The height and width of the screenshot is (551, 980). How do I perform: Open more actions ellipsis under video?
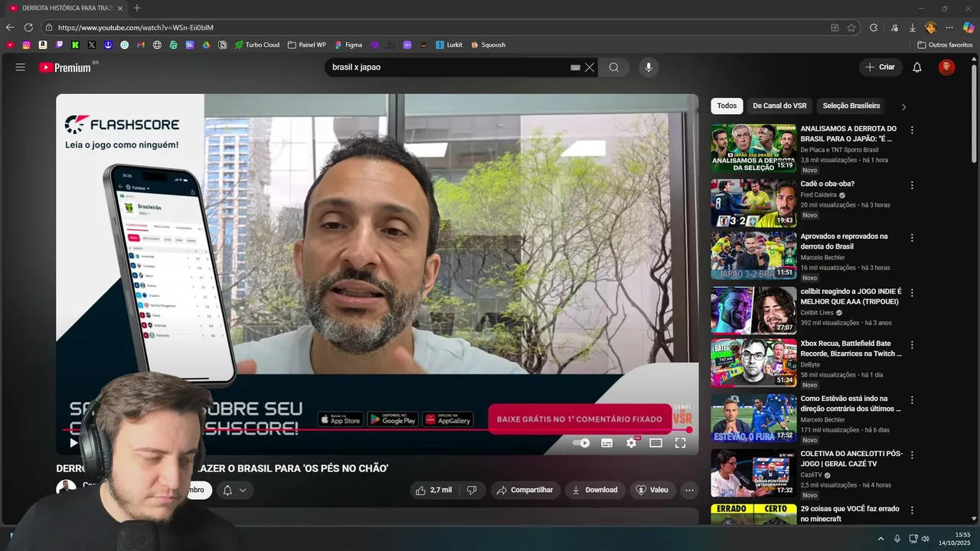(x=689, y=490)
